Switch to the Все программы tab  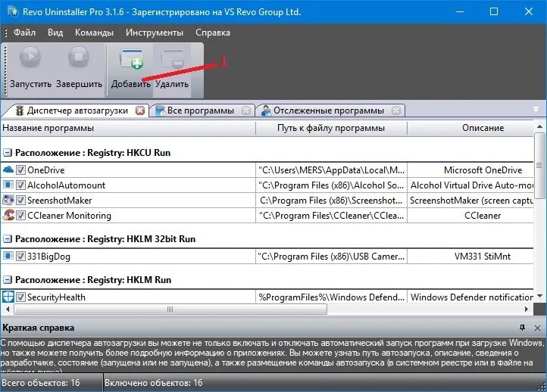201,110
